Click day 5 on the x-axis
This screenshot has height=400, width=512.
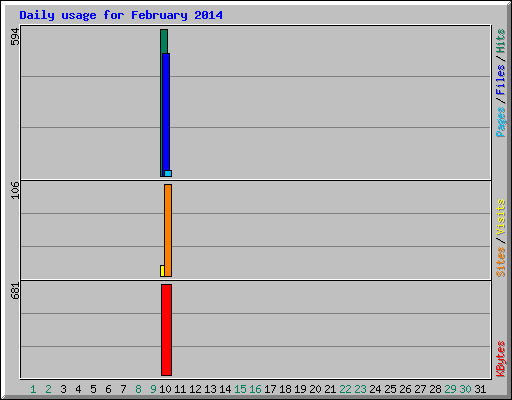[93, 389]
